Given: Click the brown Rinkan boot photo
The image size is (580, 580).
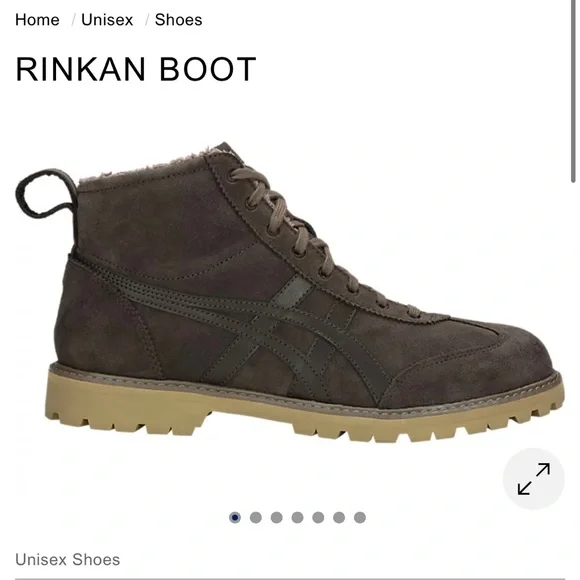Looking at the screenshot, I should [x=290, y=292].
